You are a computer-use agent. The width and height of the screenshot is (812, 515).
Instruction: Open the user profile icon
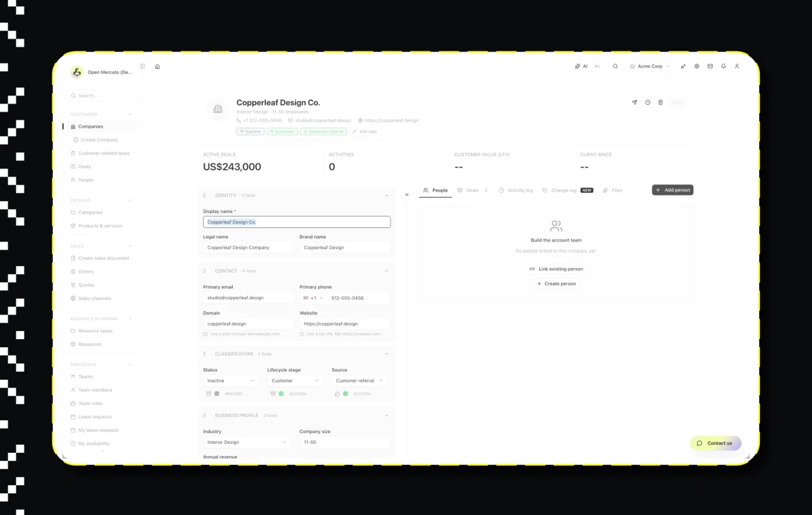pos(737,66)
